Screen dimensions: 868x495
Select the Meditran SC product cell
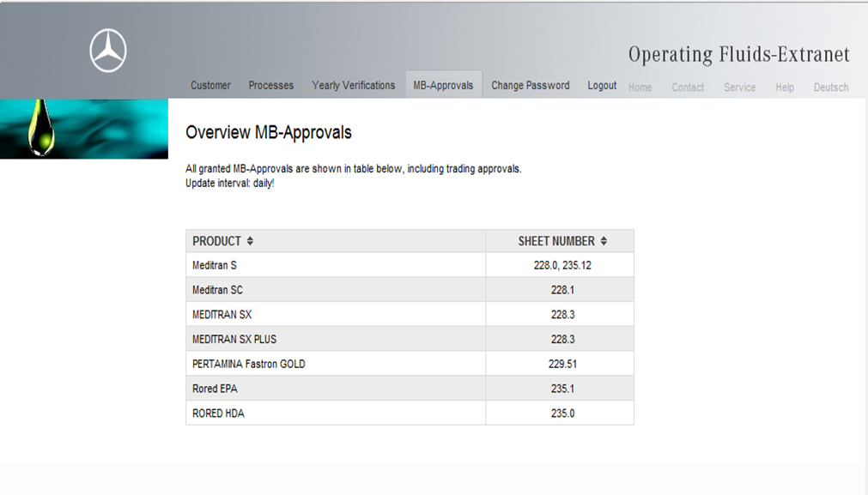coord(336,290)
